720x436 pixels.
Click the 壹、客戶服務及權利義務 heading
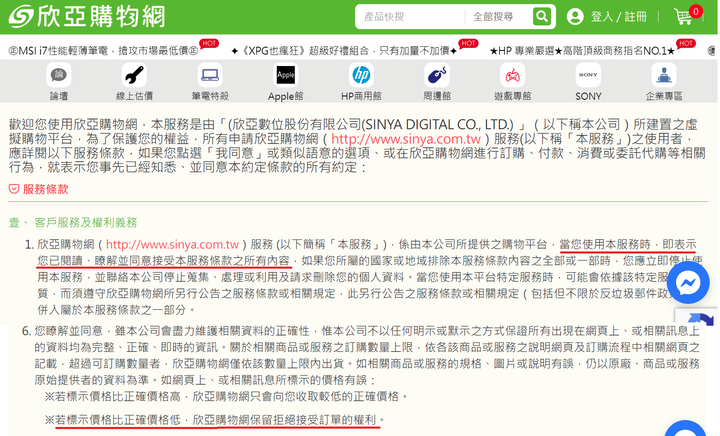[x=73, y=223]
